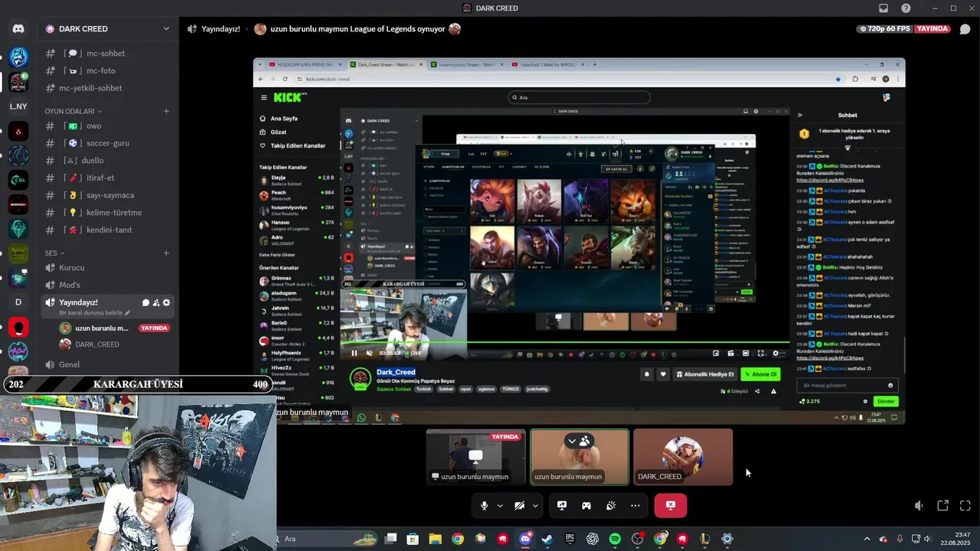Select the DARK_CREED participant tile

[x=683, y=457]
